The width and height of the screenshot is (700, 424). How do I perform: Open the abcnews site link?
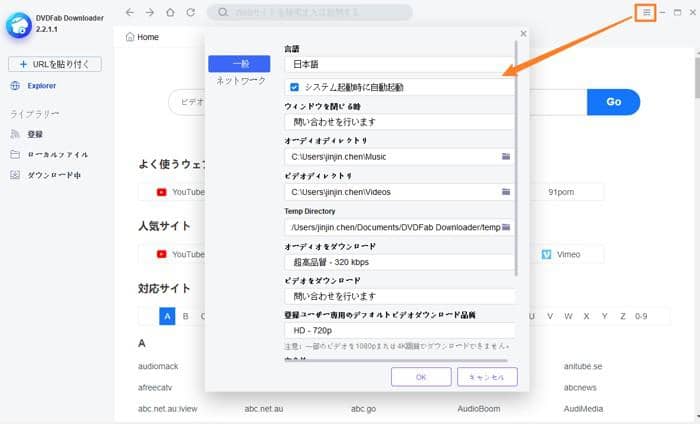[x=580, y=387]
